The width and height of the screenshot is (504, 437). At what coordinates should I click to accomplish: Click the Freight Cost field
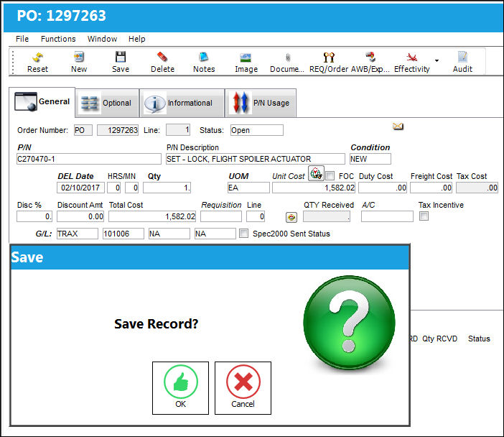point(431,188)
